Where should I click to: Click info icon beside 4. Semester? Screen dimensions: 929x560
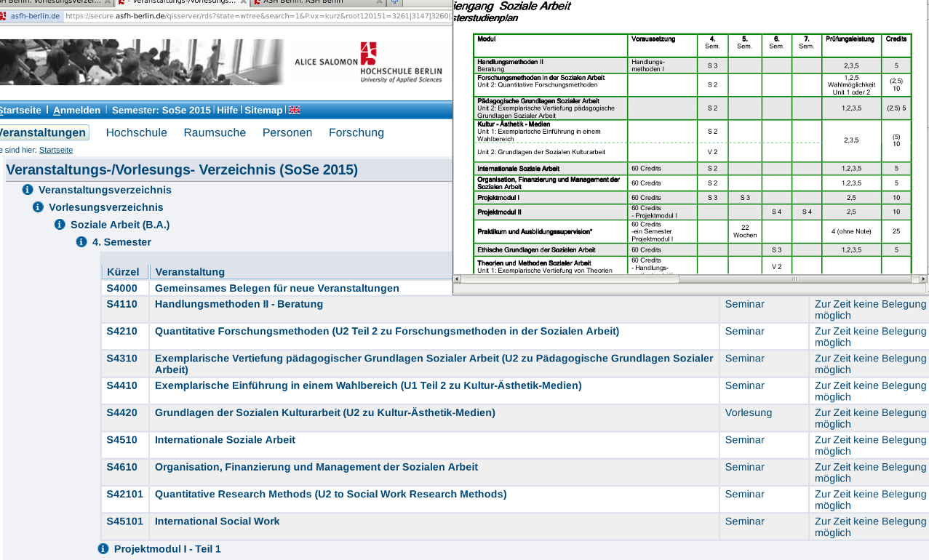(81, 242)
